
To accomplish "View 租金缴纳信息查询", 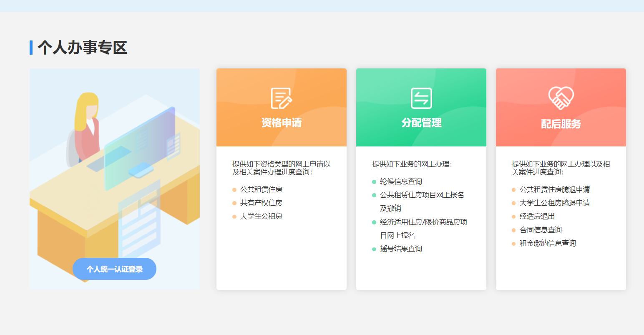I will coord(548,243).
